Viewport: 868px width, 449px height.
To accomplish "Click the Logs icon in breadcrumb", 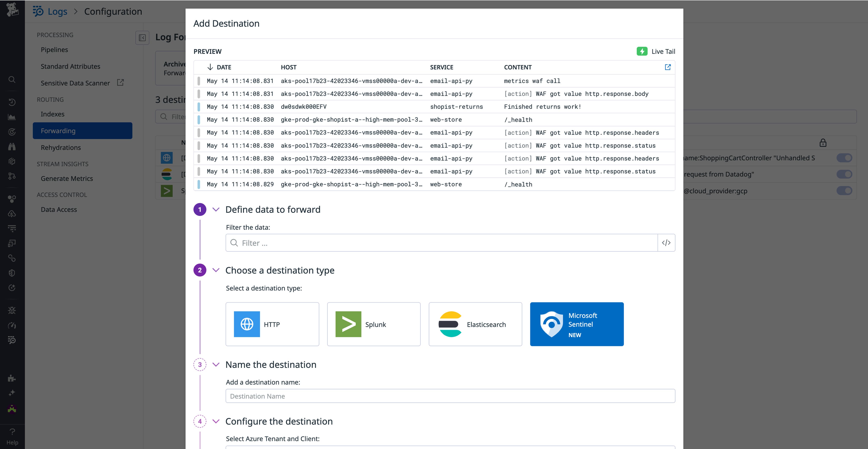I will (x=38, y=11).
